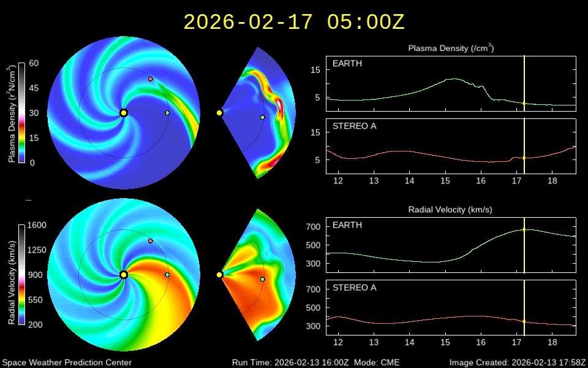Select the yellow marker on the STEREO A velocity curve

coord(524,321)
